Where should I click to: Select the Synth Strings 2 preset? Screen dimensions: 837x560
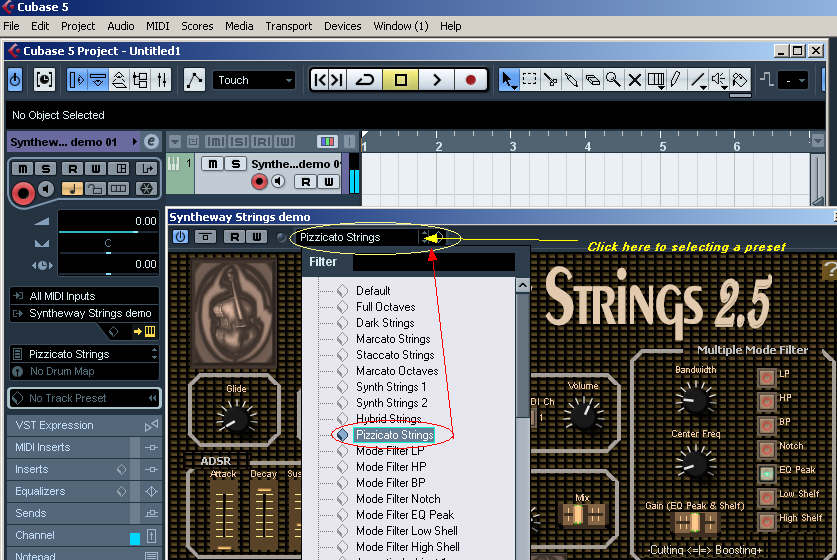point(392,403)
